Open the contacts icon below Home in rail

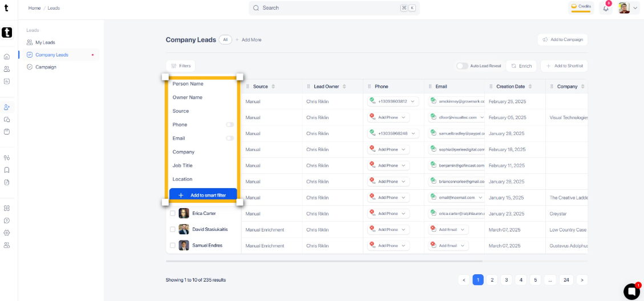click(x=7, y=69)
